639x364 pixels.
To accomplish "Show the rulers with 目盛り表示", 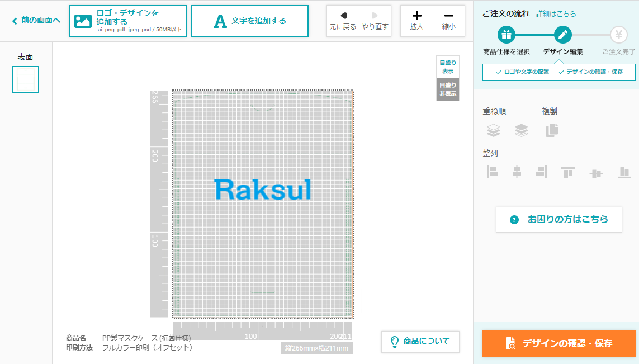I will point(448,67).
